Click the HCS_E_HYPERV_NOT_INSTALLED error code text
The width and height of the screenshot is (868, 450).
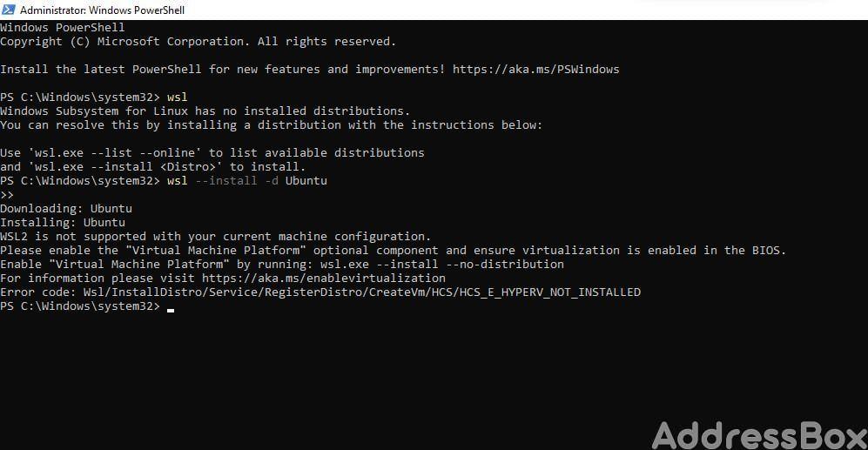click(x=549, y=292)
